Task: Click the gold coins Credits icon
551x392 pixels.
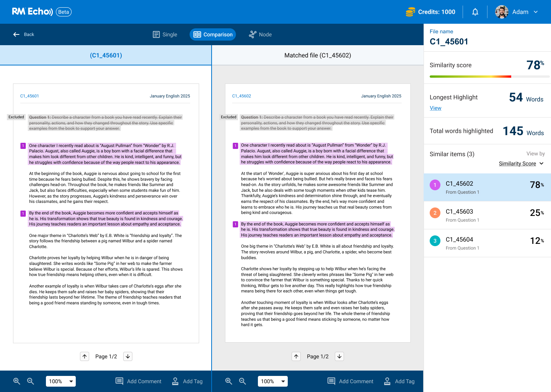Action: (410, 12)
